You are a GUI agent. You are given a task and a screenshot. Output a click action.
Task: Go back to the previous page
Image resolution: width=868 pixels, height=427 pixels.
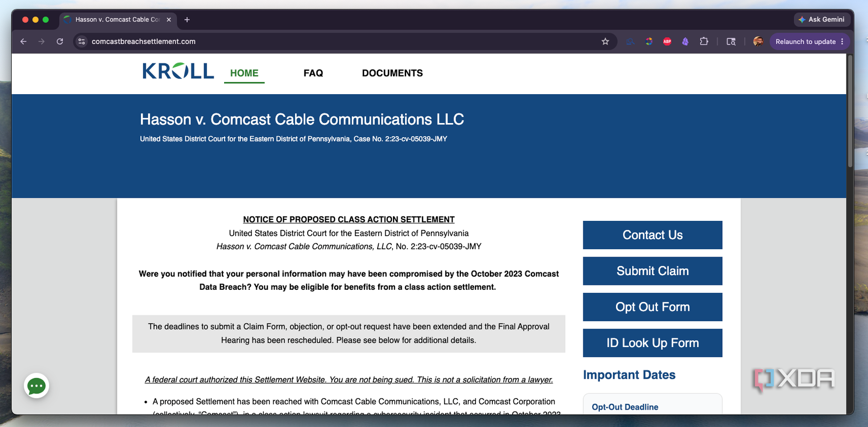[x=24, y=42]
